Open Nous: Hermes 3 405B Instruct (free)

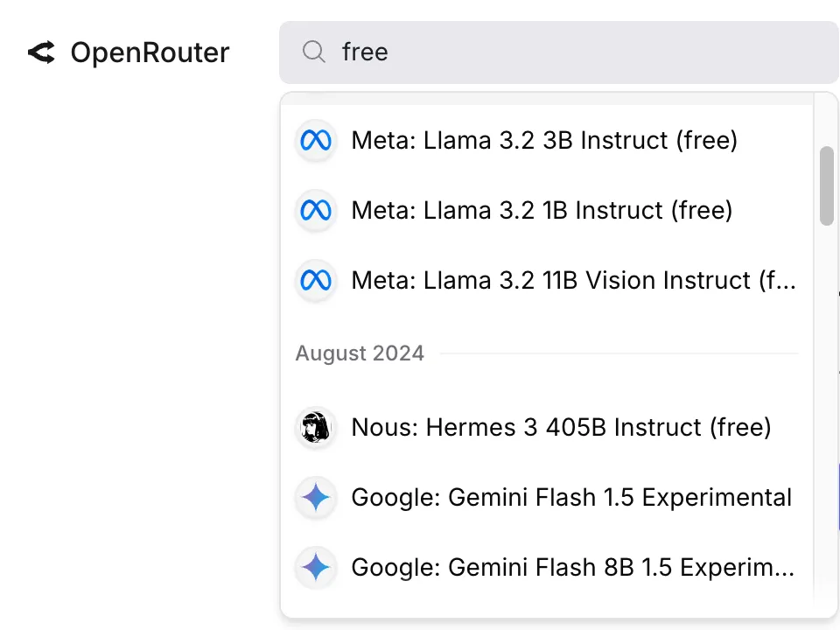point(561,428)
